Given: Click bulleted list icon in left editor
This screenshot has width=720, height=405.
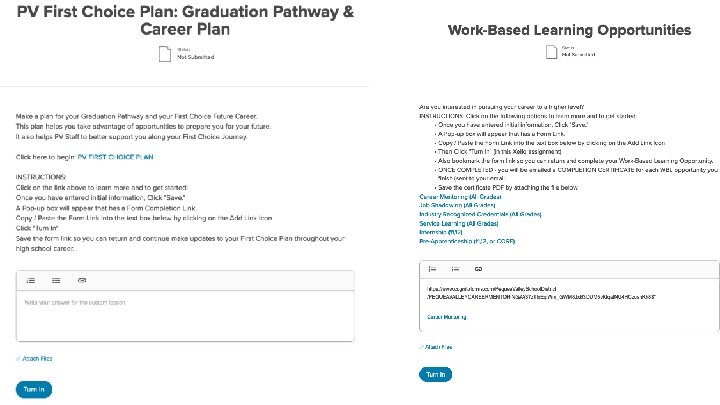Looking at the screenshot, I should tap(56, 280).
